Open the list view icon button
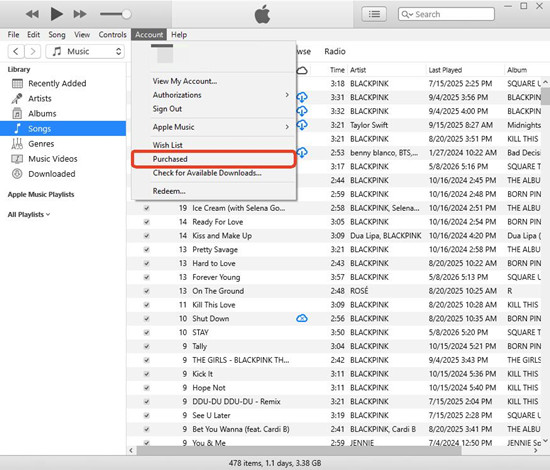Viewport: 550px width, 470px height. [x=374, y=14]
